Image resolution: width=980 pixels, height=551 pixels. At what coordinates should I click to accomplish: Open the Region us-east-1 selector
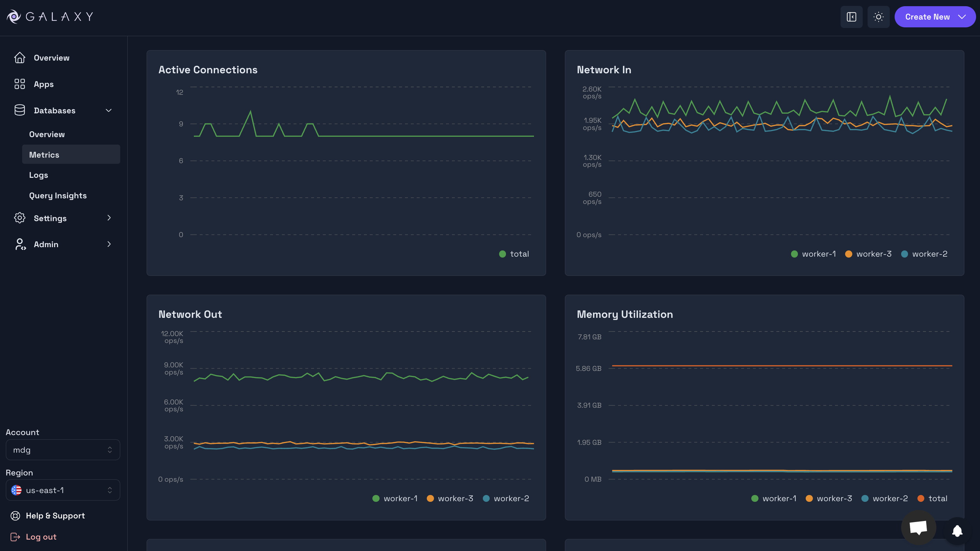(63, 490)
